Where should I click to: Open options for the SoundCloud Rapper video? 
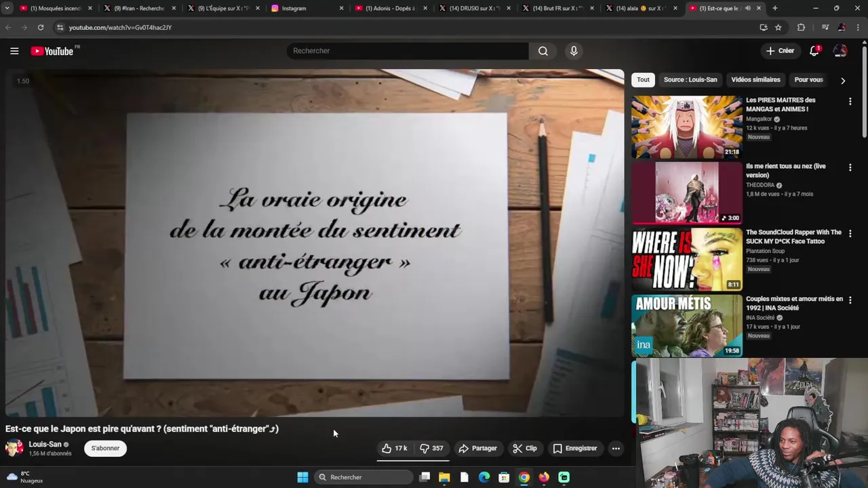850,234
